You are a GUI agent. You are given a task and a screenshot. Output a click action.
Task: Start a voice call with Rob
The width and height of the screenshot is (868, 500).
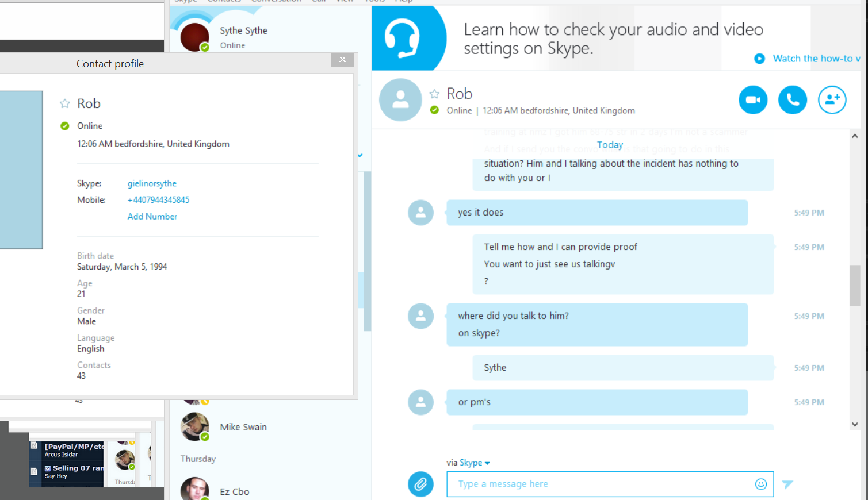[x=793, y=100]
